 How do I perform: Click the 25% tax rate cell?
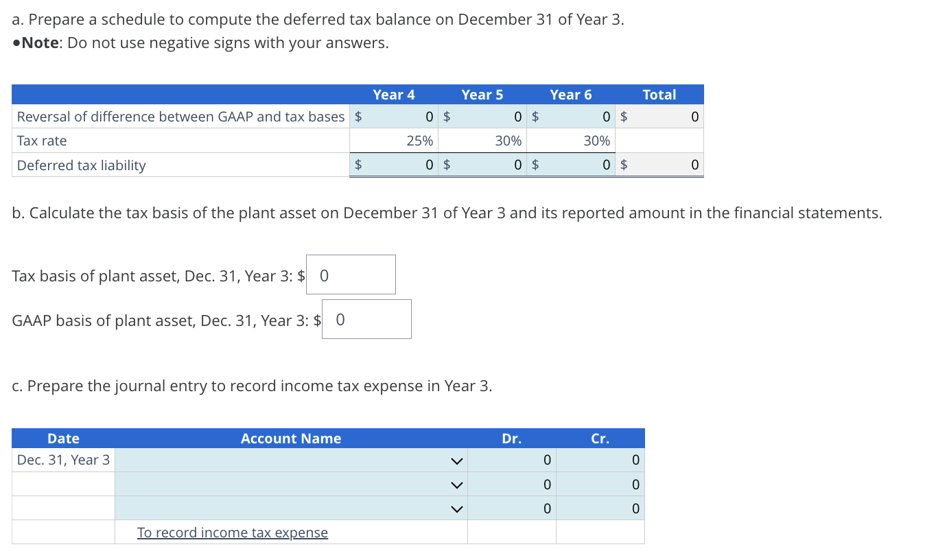click(395, 140)
